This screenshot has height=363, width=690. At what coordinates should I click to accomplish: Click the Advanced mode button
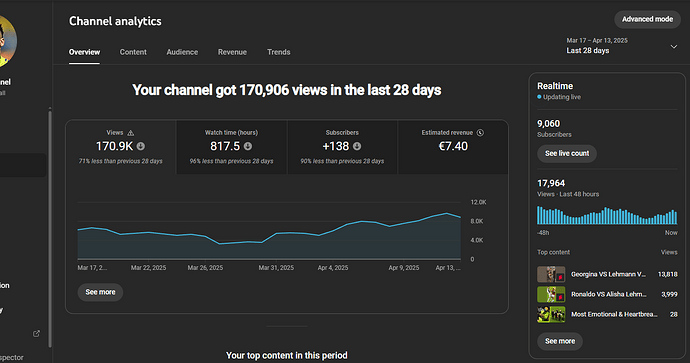(647, 19)
